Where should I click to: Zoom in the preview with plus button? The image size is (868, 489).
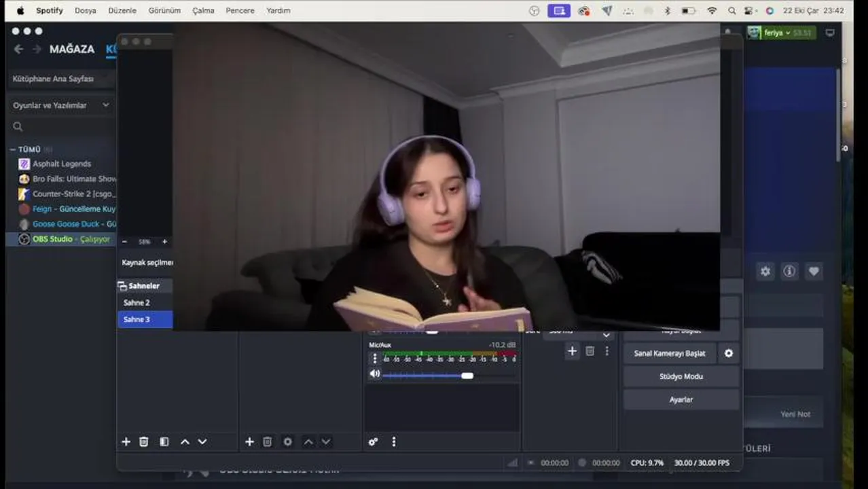(x=164, y=242)
